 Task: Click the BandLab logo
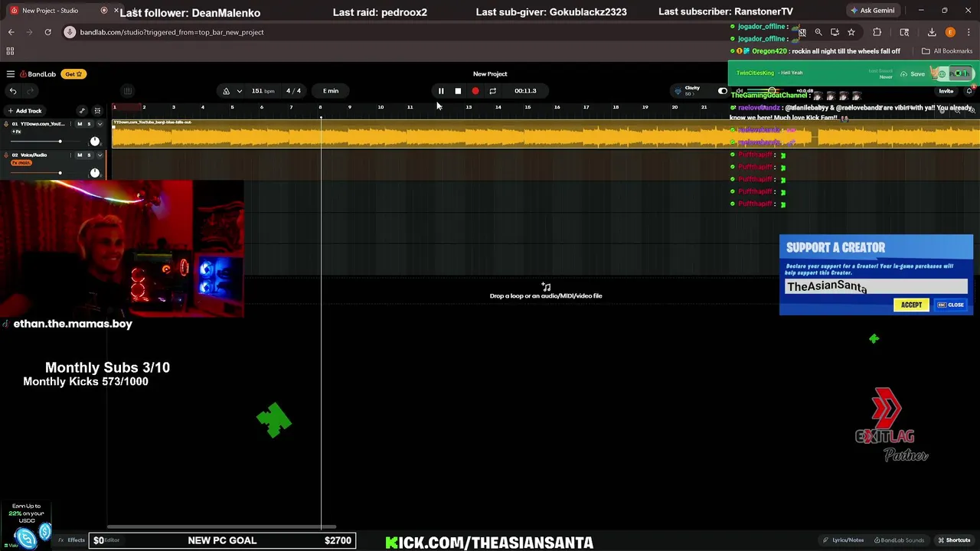pyautogui.click(x=38, y=74)
